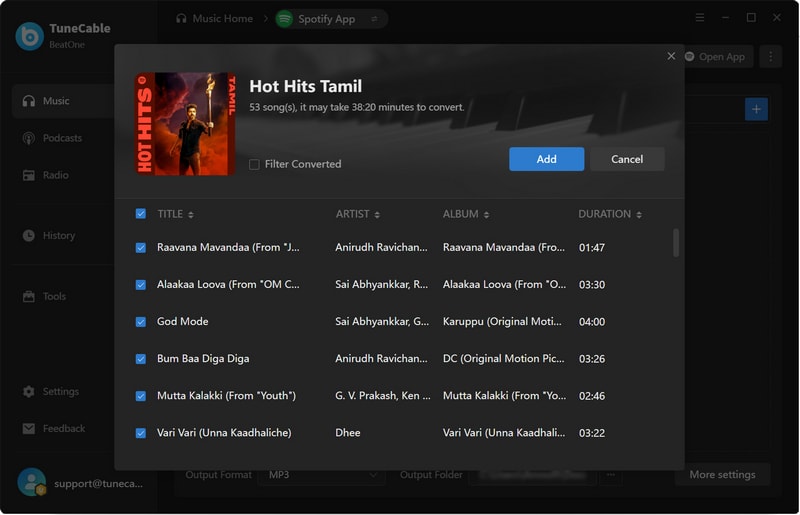
Task: Click the duration 04:00 cell
Action: pyautogui.click(x=592, y=322)
